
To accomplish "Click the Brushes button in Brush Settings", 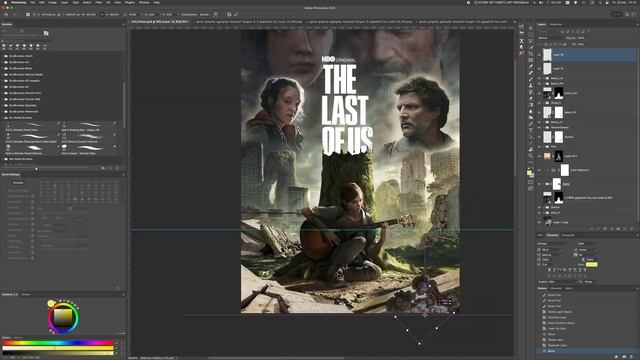I will [x=18, y=182].
